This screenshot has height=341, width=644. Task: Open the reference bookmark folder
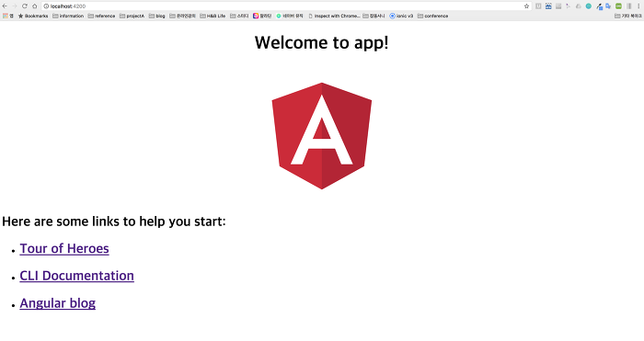[x=101, y=16]
